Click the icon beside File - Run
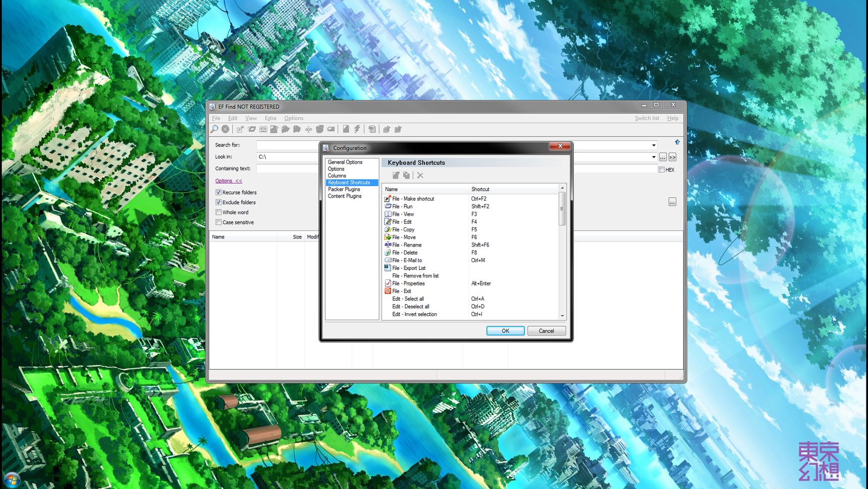868x489 pixels. [x=388, y=206]
